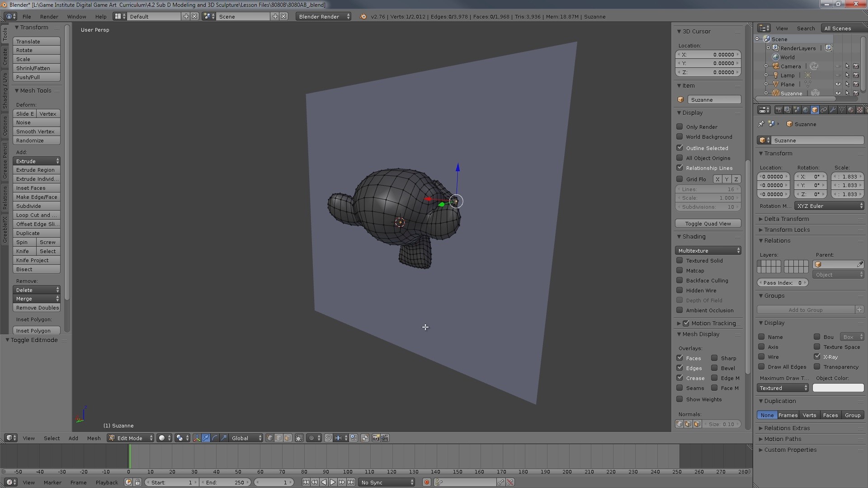Open the Multitexture shading dropdown
Image resolution: width=868 pixels, height=488 pixels.
[708, 251]
